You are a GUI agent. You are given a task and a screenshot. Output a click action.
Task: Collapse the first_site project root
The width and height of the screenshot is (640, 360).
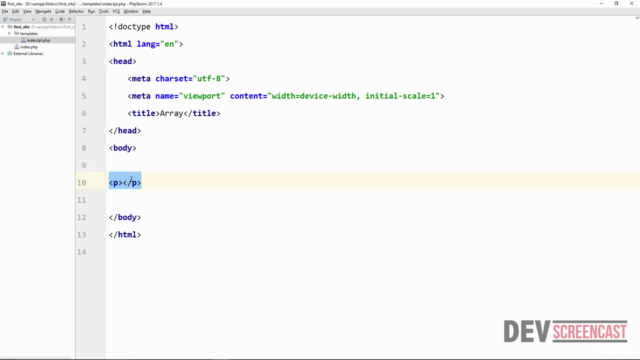click(x=3, y=27)
